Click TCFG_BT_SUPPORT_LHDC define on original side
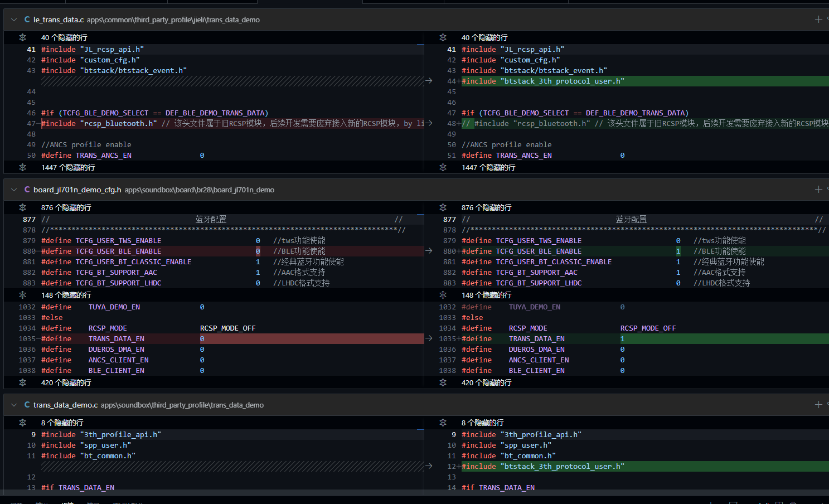The image size is (829, 504). 101,283
